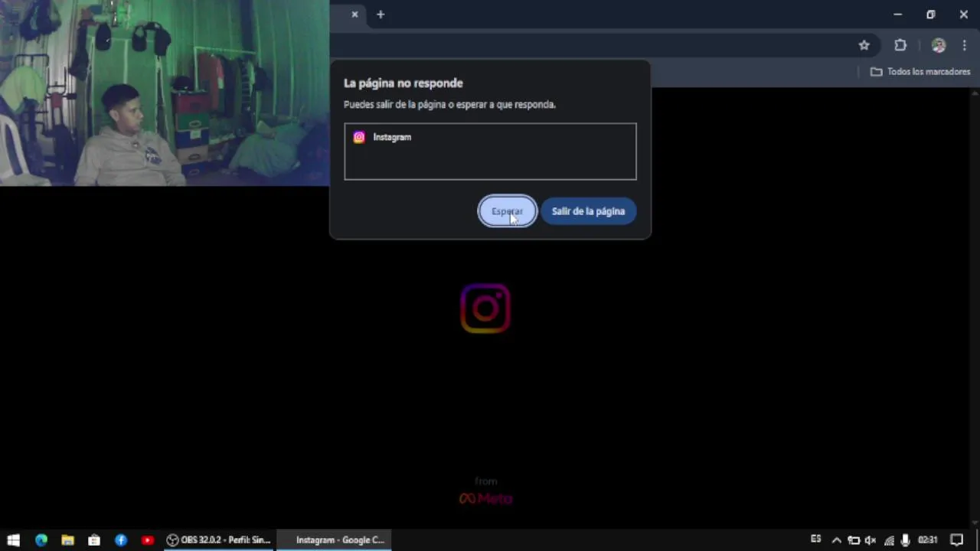980x551 pixels.
Task: Minimize the Chrome window
Action: point(897,15)
